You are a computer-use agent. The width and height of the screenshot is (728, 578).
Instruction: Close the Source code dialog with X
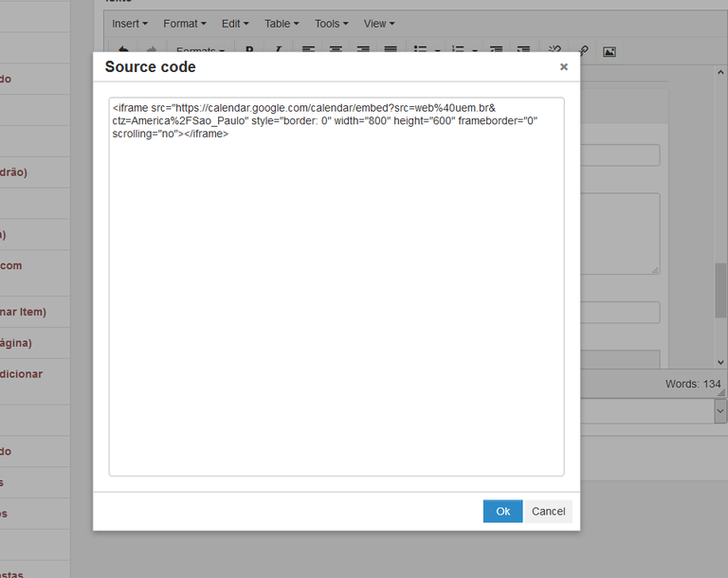564,67
